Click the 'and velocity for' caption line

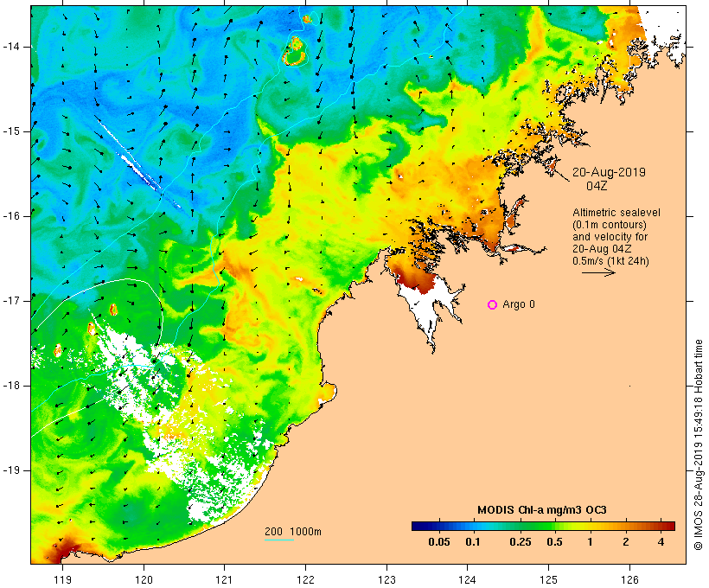(x=610, y=237)
